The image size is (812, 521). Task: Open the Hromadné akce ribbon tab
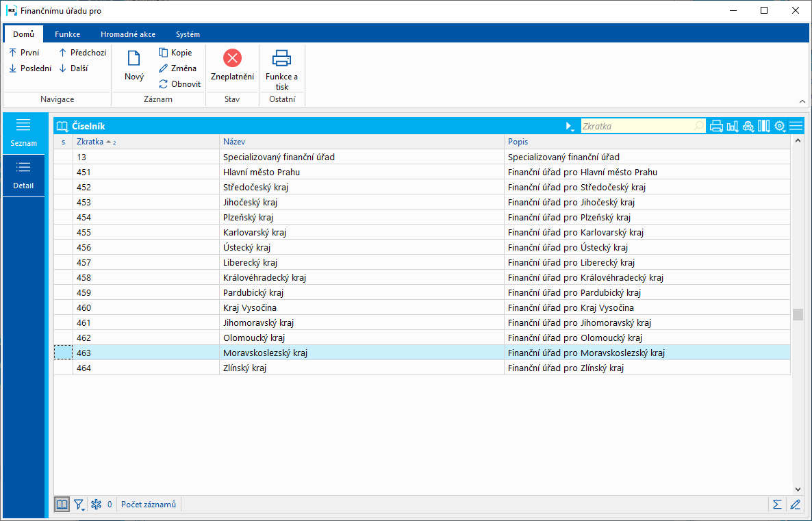coord(128,34)
